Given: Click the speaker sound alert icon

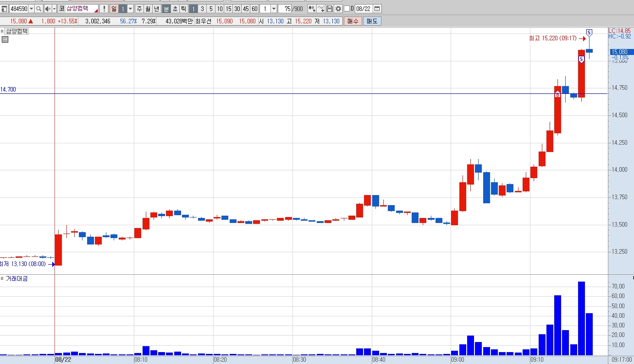Looking at the screenshot, I should tap(48, 9).
